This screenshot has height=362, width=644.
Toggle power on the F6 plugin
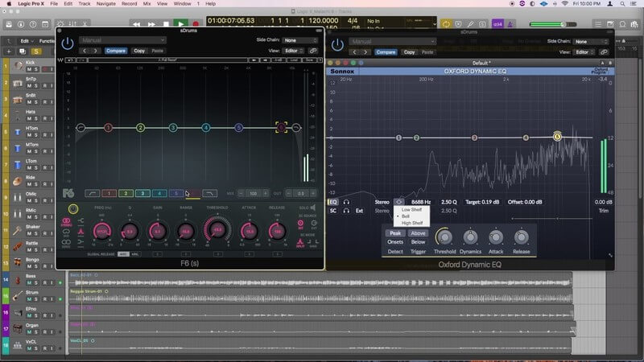(x=68, y=43)
